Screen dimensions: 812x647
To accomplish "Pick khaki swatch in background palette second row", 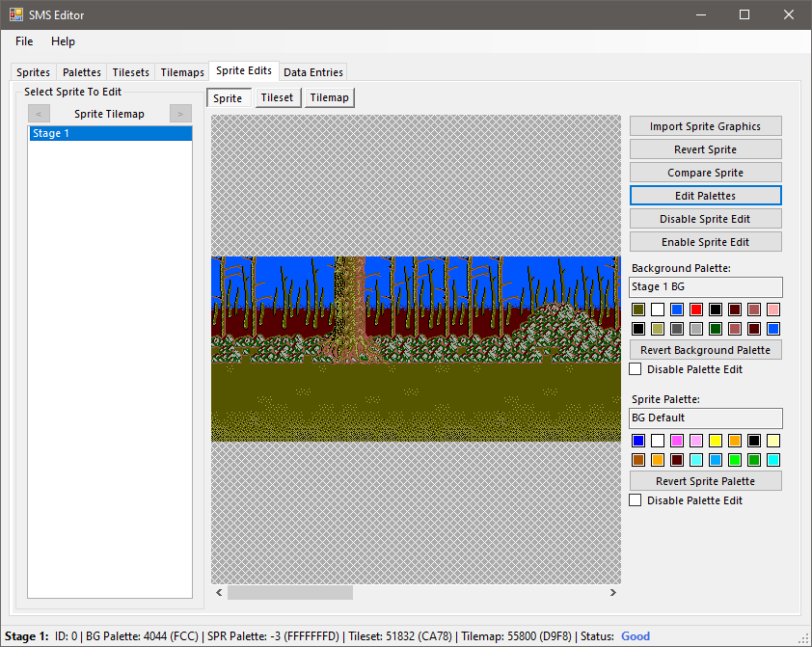I will 658,329.
